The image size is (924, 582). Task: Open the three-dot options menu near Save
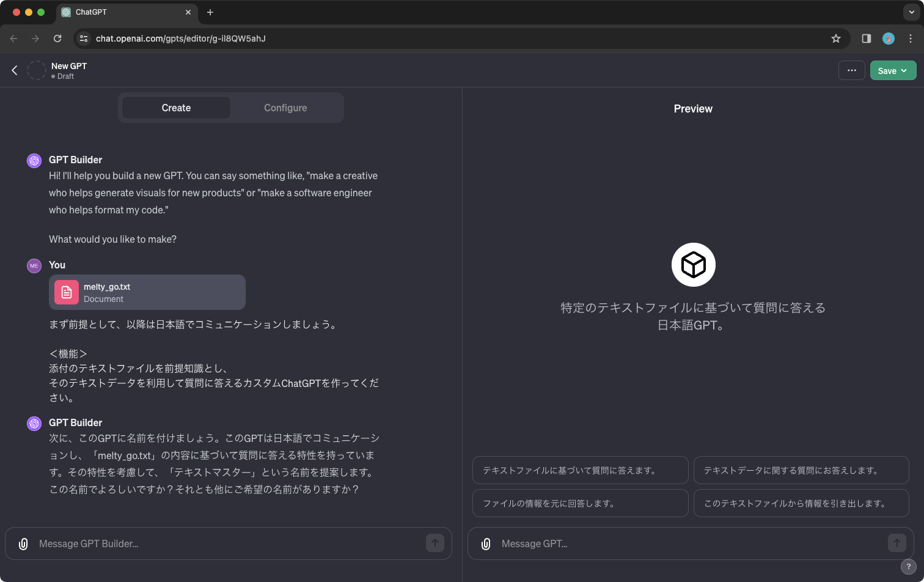pyautogui.click(x=851, y=70)
